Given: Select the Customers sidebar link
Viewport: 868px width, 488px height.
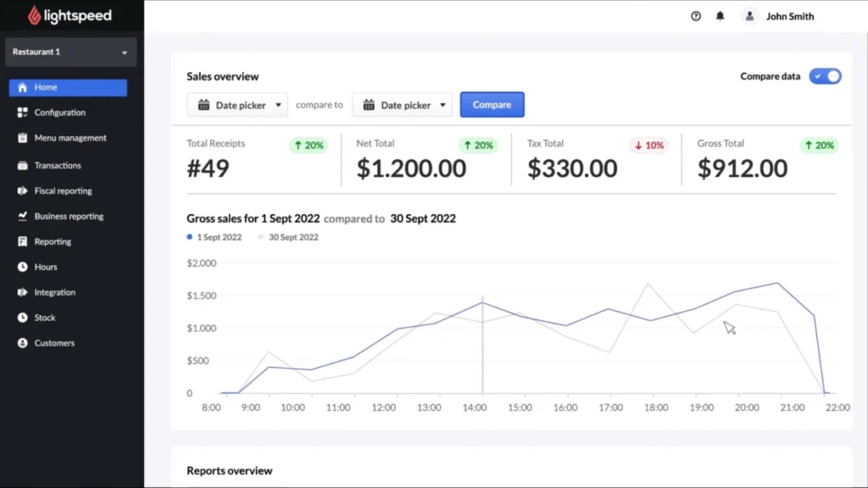Looking at the screenshot, I should tap(54, 343).
